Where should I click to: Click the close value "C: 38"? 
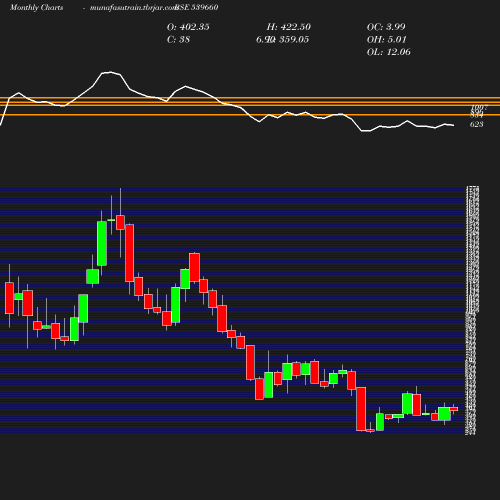[x=178, y=40]
